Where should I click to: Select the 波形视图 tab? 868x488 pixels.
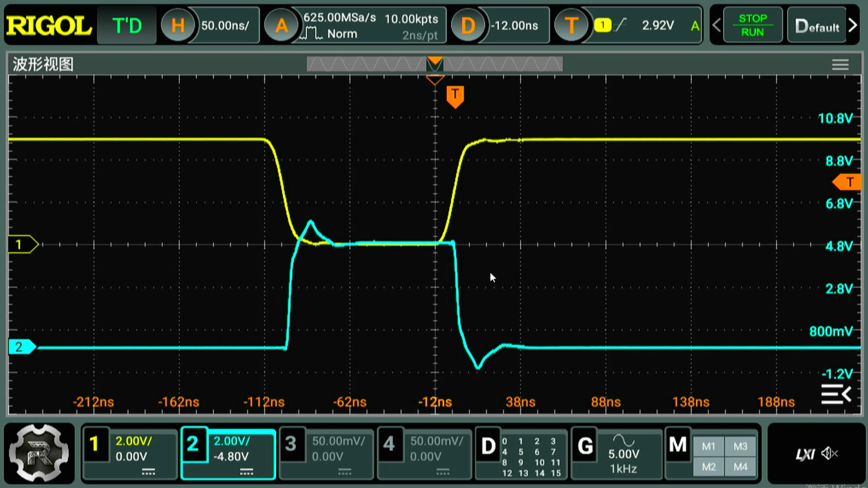pos(43,65)
